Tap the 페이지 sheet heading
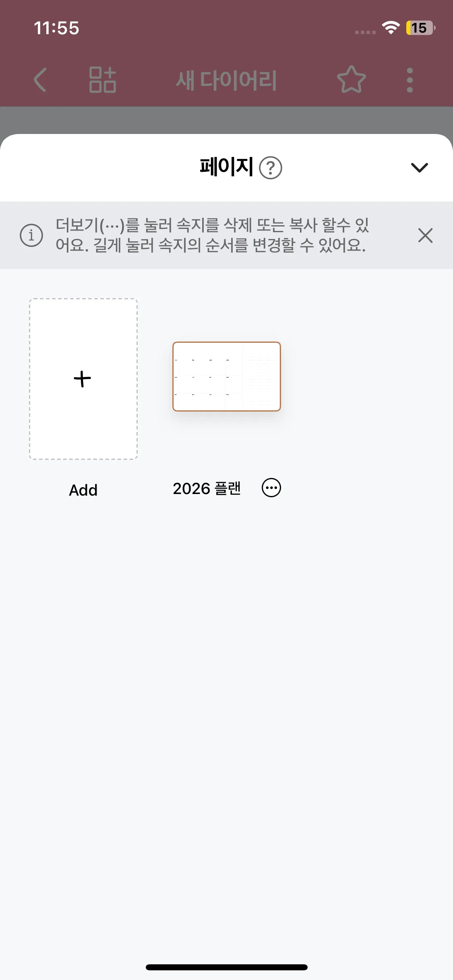 tap(226, 167)
